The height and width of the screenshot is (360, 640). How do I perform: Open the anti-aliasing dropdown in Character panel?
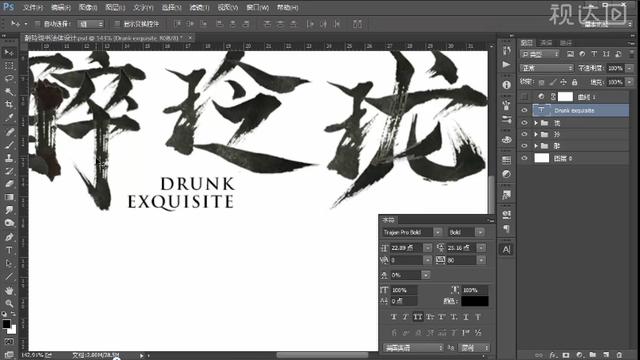click(473, 348)
